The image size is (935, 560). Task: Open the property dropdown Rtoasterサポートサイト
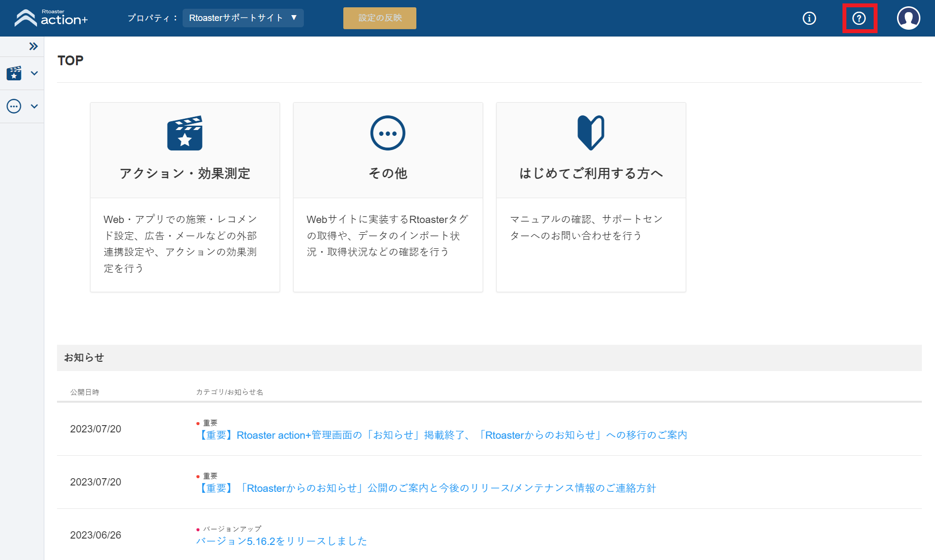(x=243, y=18)
